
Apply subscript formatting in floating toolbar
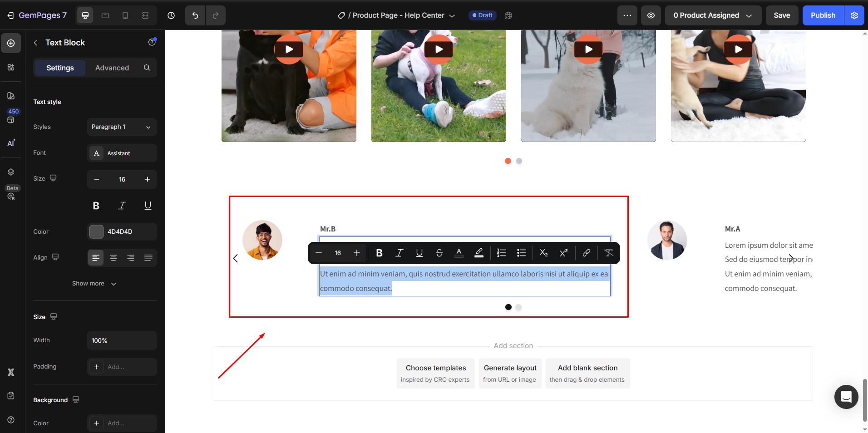543,253
